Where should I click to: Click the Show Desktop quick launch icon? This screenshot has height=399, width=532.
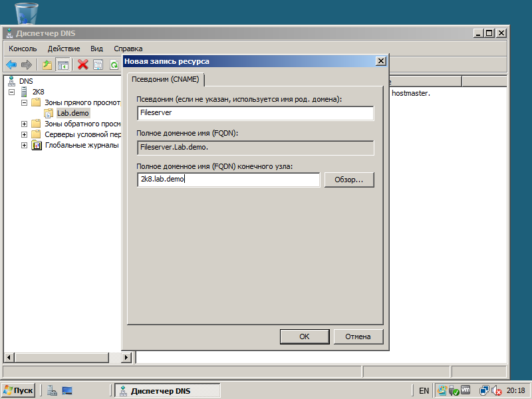click(x=67, y=390)
